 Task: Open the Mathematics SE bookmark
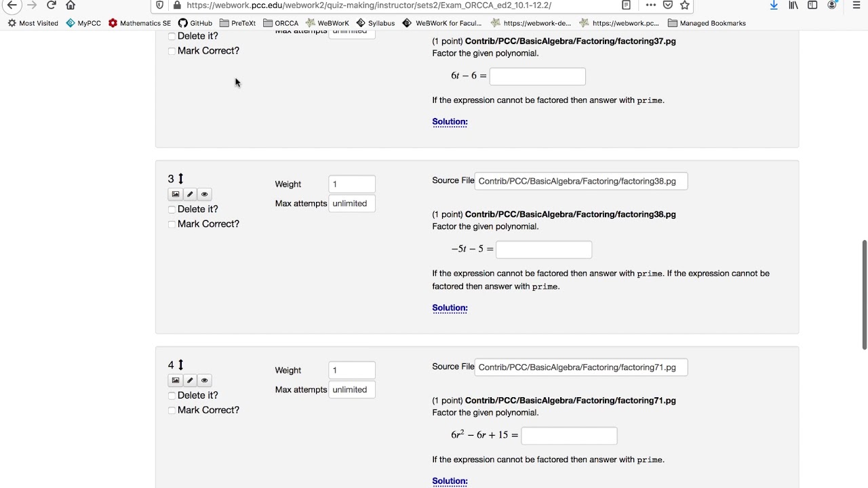coord(140,23)
